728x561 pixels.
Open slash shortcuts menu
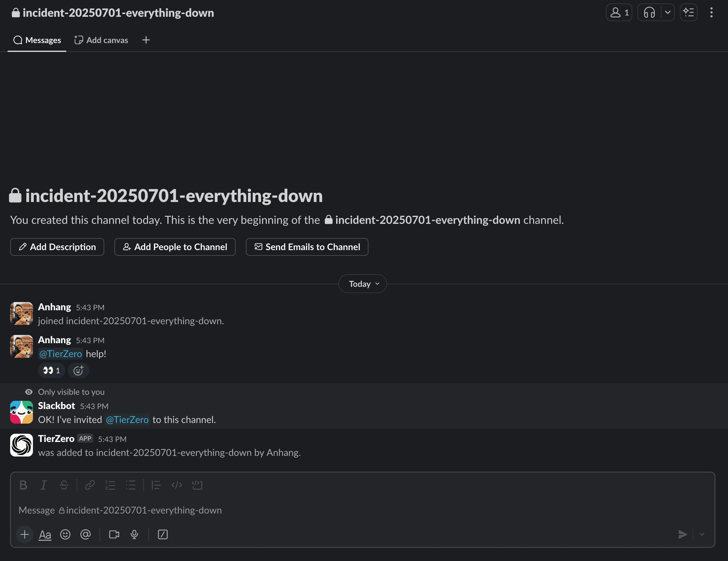pyautogui.click(x=163, y=534)
